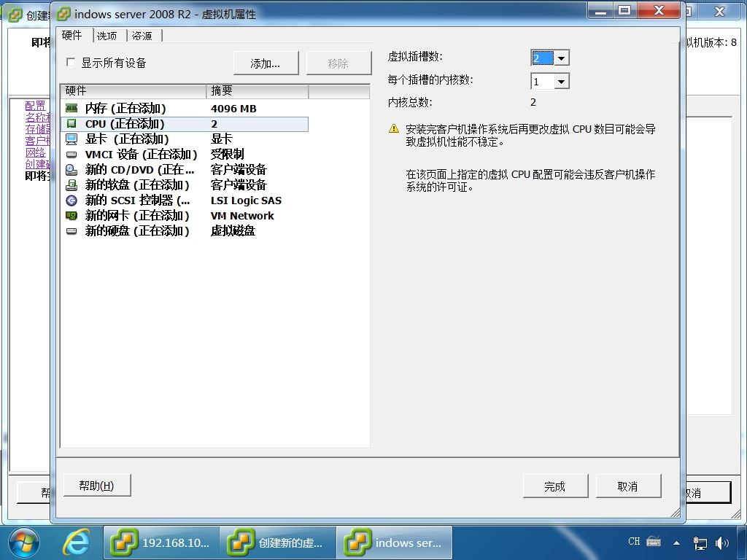The image size is (747, 560).
Task: Switch to the 硬件 tab
Action: click(x=73, y=35)
